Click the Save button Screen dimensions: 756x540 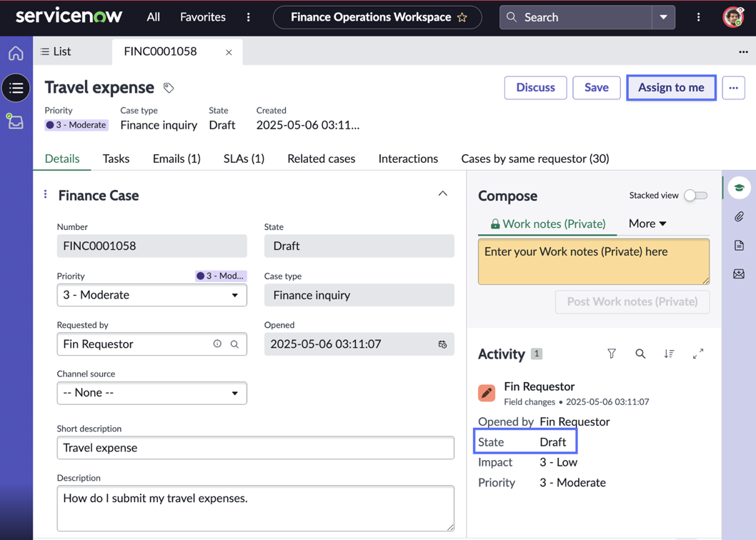click(x=597, y=88)
